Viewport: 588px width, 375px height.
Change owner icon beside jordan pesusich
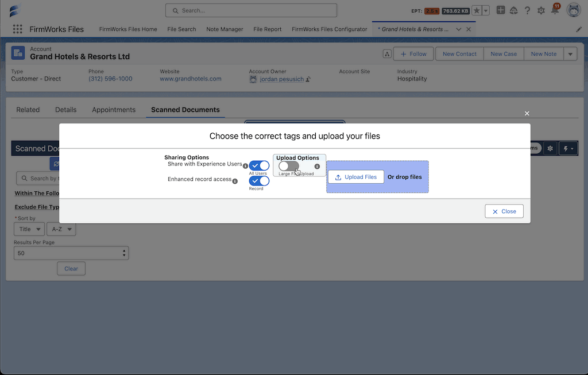[308, 79]
